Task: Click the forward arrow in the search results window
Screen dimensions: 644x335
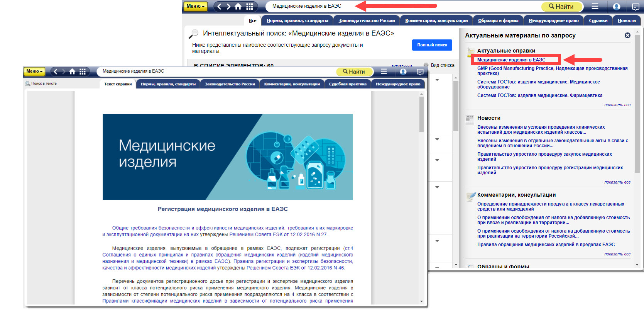Action: click(x=228, y=7)
